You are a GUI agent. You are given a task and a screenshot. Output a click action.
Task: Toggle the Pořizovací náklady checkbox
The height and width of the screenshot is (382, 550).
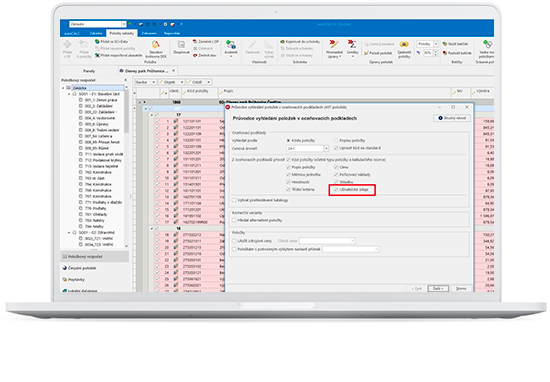click(x=336, y=175)
